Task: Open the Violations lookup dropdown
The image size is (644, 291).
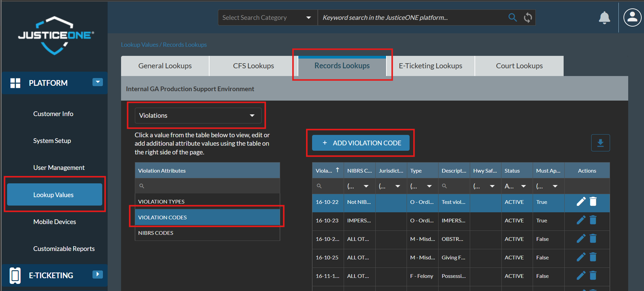Action: tap(198, 115)
